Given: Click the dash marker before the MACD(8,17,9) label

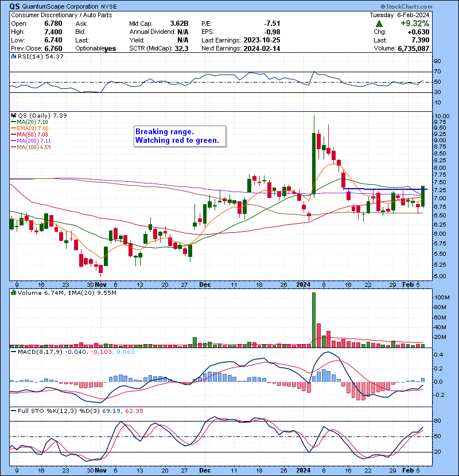Looking at the screenshot, I should (13, 352).
